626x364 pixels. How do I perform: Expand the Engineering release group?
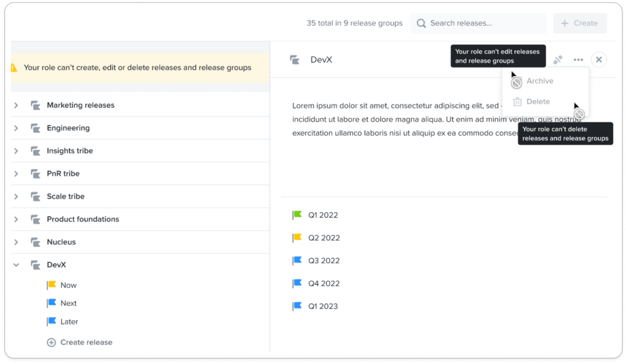tap(16, 128)
